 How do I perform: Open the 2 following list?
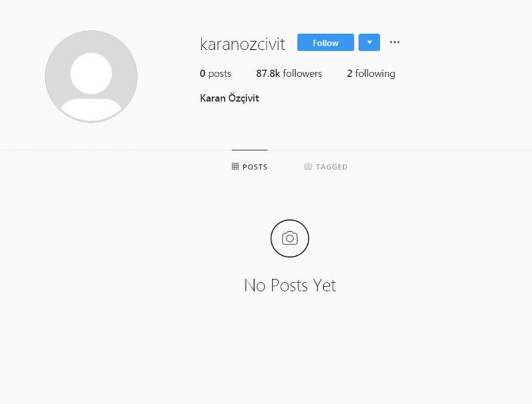(371, 73)
